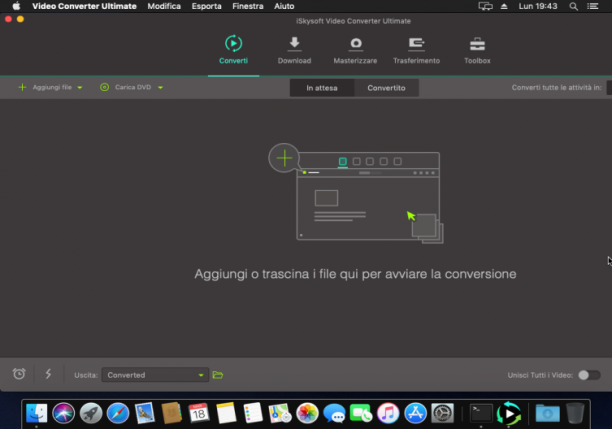Click the Lun 19:43 clock
This screenshot has height=429, width=612.
pos(538,6)
